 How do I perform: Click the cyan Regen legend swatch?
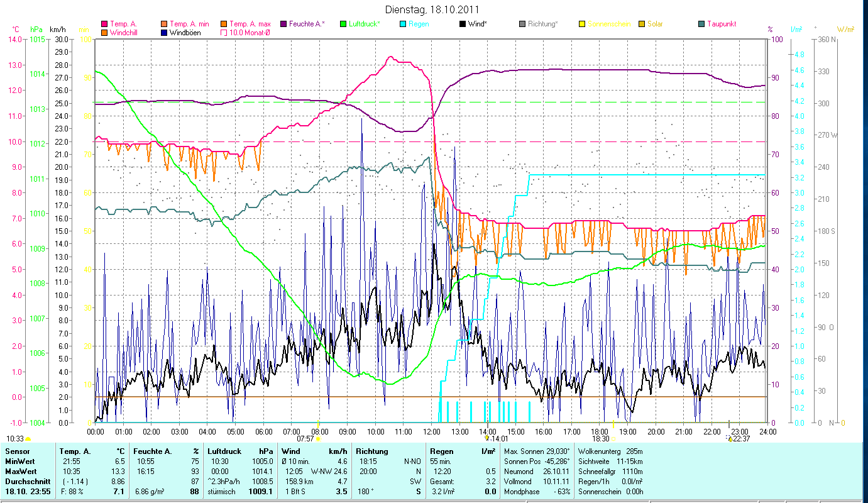(x=404, y=24)
